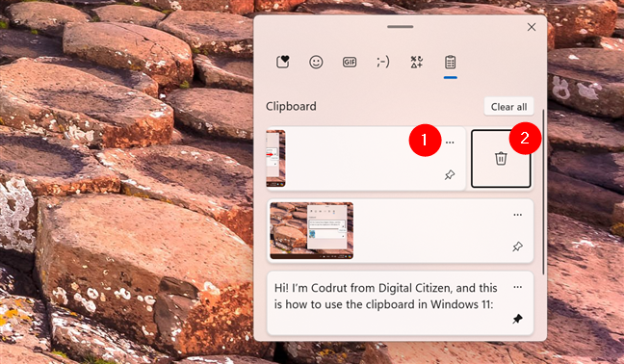Click the Clipboard heading label
Image resolution: width=624 pixels, height=364 pixels.
coord(291,106)
